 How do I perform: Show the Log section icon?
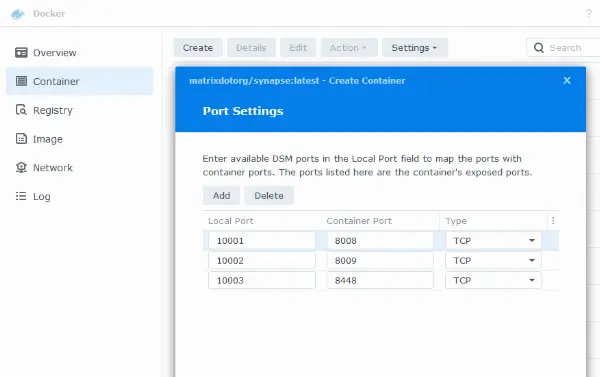21,196
